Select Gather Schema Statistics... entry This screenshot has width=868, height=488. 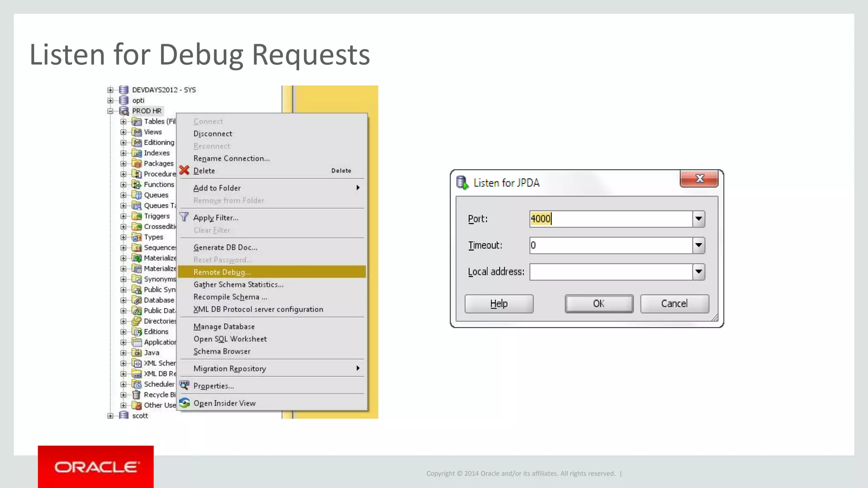(x=271, y=285)
